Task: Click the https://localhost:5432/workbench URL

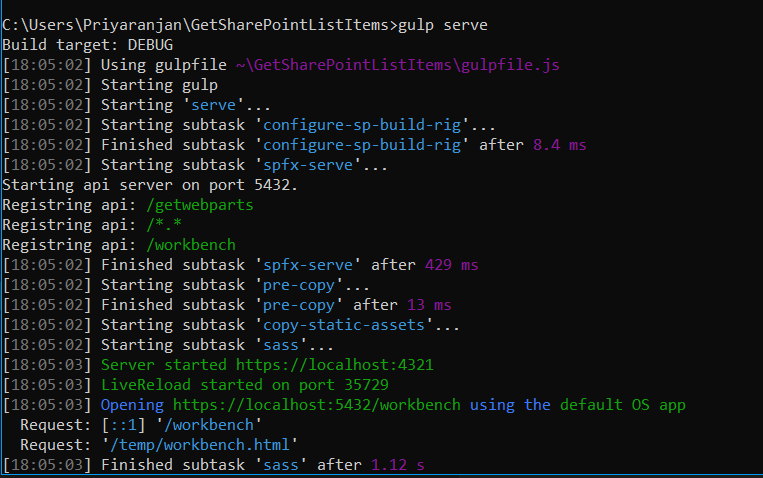Action: (317, 404)
